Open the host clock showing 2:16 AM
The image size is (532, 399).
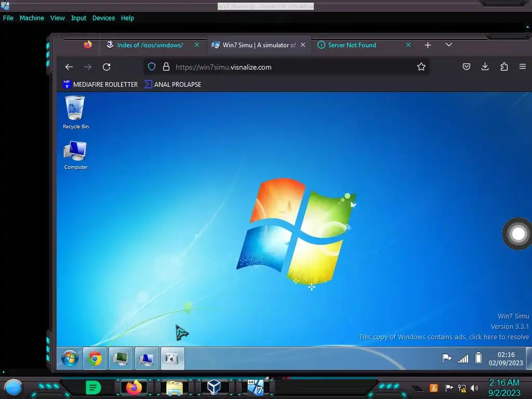tap(504, 388)
